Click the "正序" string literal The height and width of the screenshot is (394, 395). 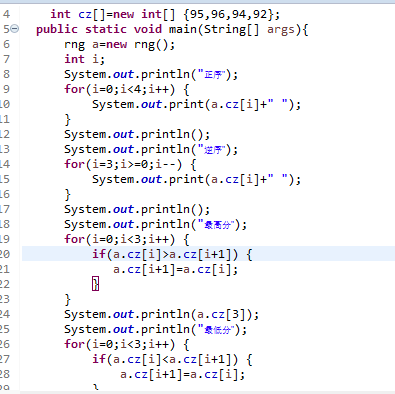(212, 74)
